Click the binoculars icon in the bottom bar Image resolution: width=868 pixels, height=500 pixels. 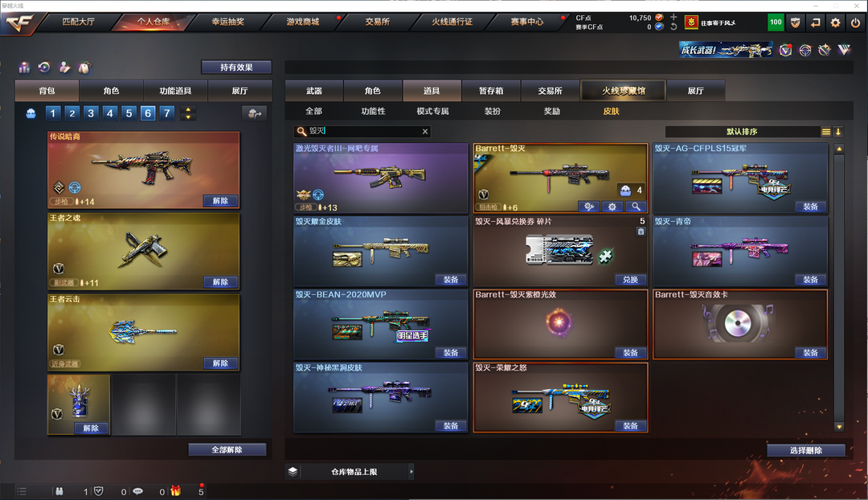pyautogui.click(x=59, y=491)
